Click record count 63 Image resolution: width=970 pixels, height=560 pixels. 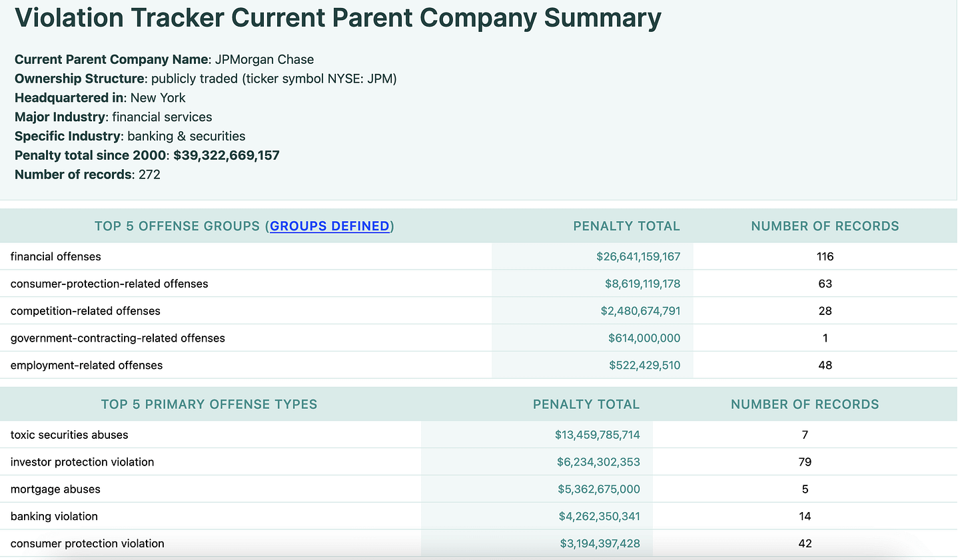[825, 284]
